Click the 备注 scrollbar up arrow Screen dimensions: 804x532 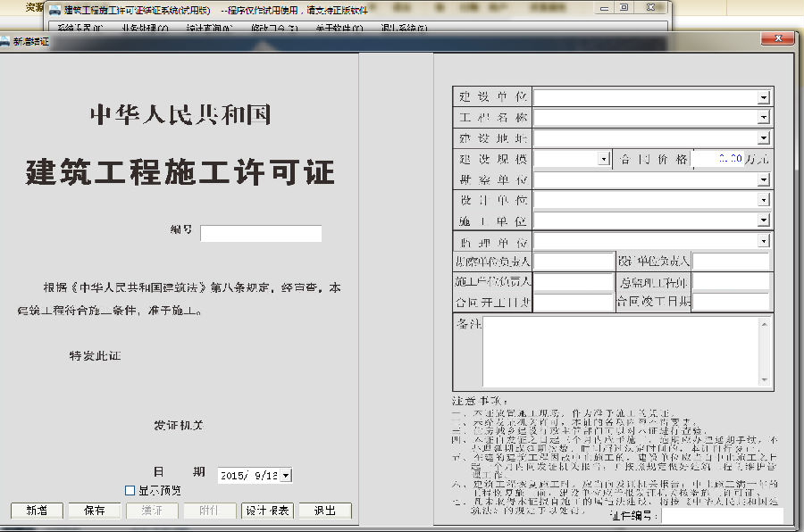[x=764, y=324]
